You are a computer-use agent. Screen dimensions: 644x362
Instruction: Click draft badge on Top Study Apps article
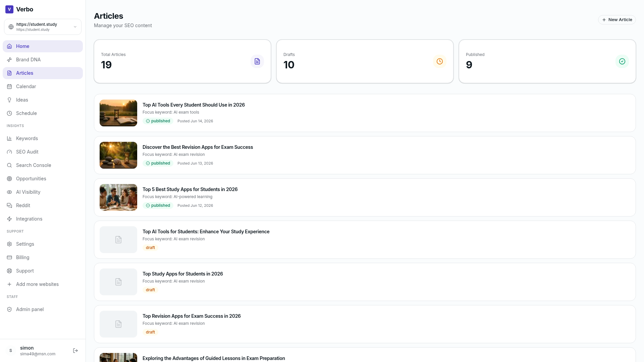click(x=150, y=290)
